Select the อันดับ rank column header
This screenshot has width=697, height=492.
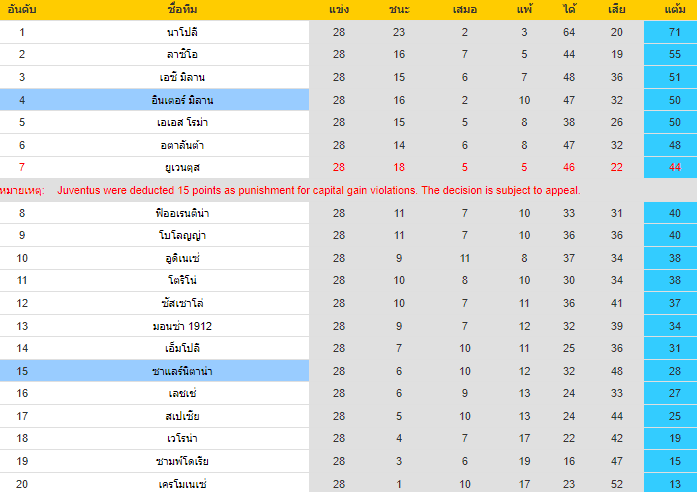tap(21, 10)
